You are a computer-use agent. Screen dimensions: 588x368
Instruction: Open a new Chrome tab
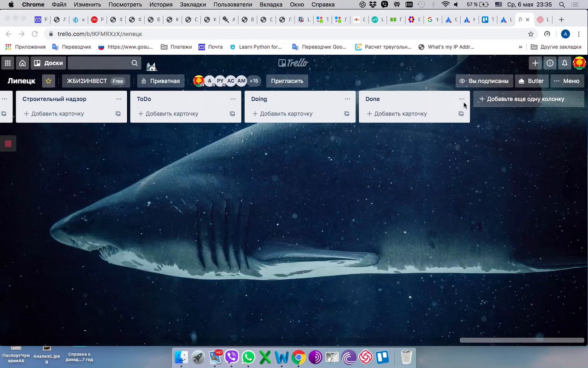(x=561, y=20)
